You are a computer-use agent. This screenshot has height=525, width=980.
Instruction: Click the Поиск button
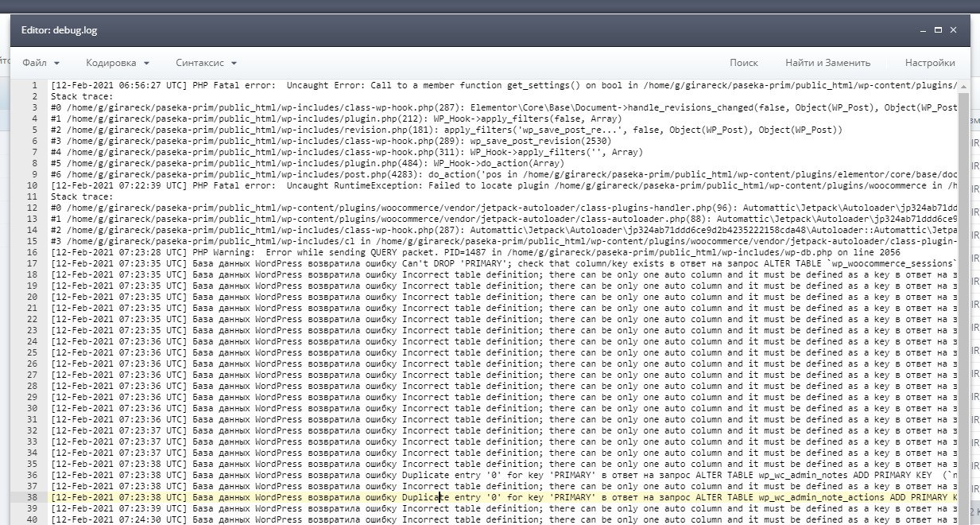click(743, 63)
